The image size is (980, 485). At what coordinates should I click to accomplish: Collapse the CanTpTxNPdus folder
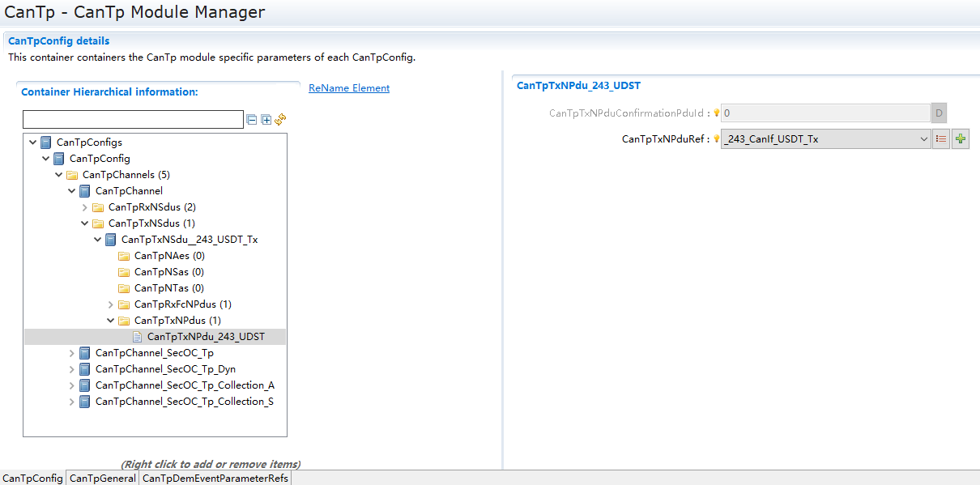tap(111, 321)
